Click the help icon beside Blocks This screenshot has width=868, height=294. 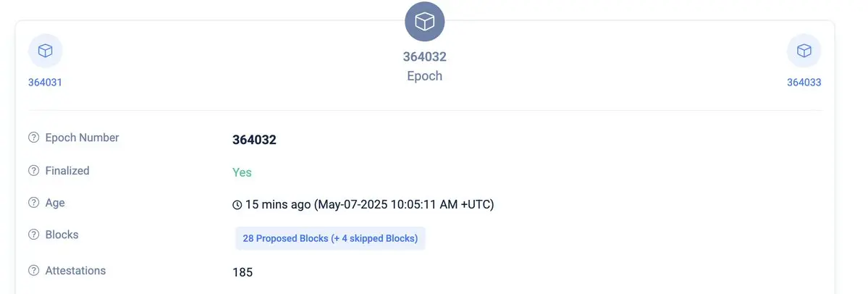[x=34, y=235]
